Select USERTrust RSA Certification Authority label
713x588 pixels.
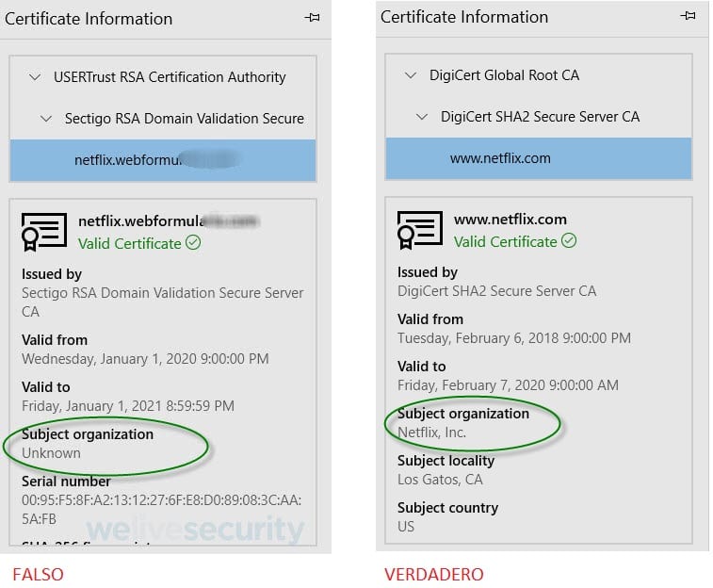(170, 77)
